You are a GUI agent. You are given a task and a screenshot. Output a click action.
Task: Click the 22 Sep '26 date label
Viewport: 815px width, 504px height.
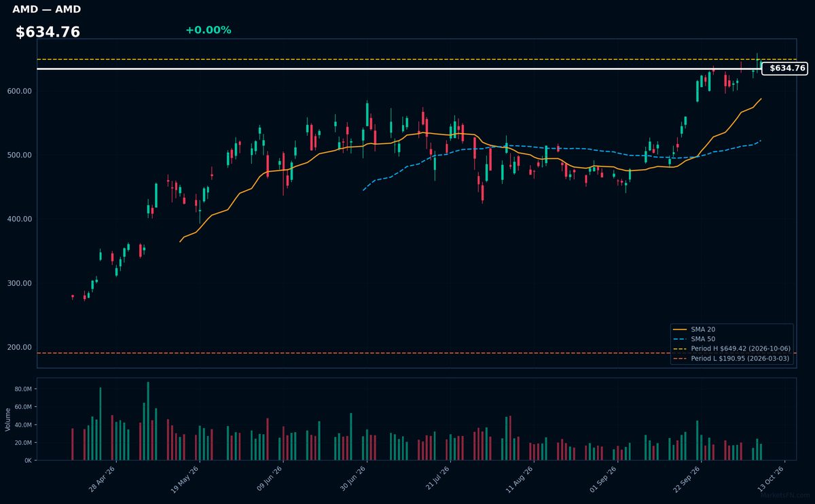point(687,479)
